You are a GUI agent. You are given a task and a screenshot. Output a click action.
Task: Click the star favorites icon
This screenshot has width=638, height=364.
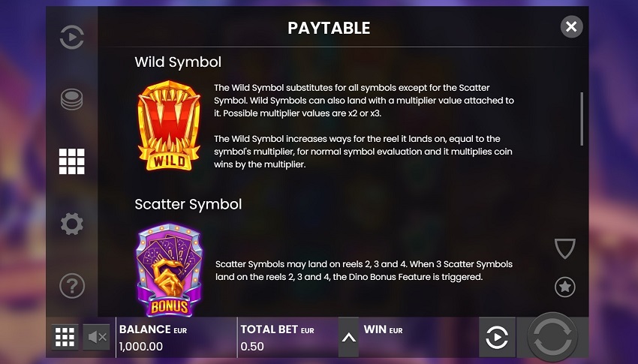tap(564, 287)
